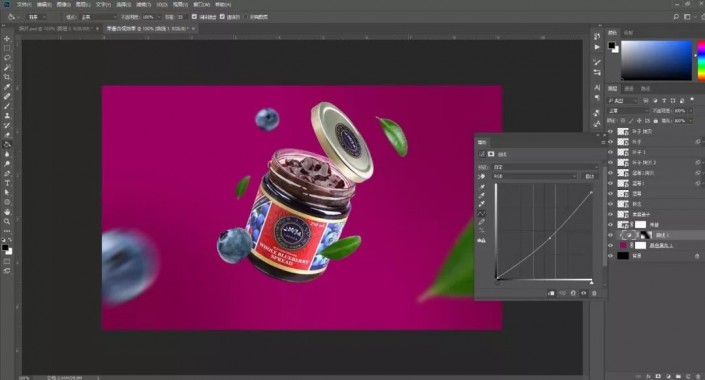The height and width of the screenshot is (380, 705).
Task: Click the clip-to-layer icon in Curves panel
Action: tap(551, 293)
